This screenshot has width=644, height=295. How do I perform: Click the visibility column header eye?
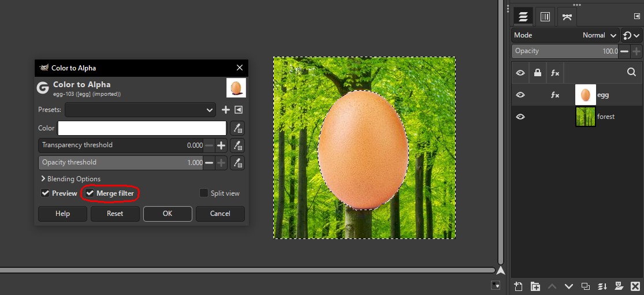520,73
